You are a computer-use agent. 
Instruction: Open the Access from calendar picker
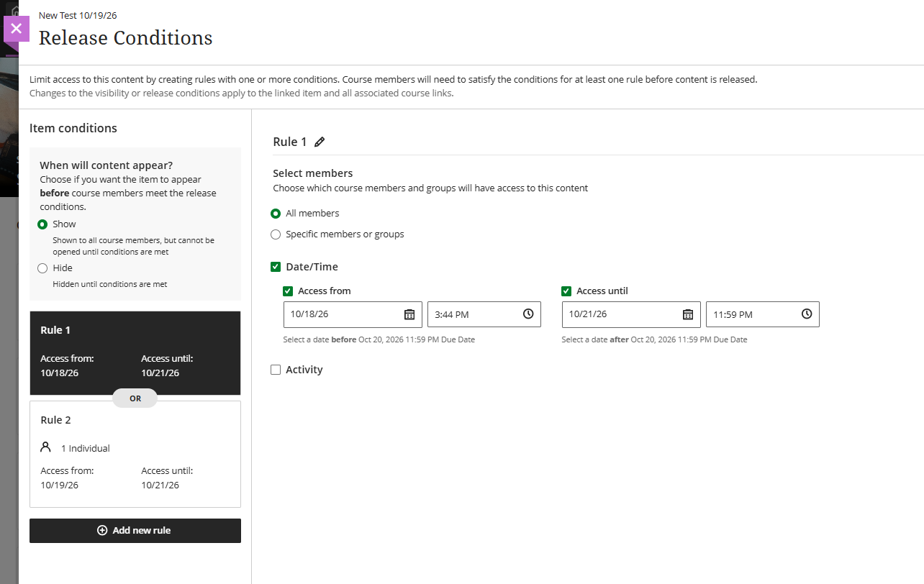coord(409,314)
